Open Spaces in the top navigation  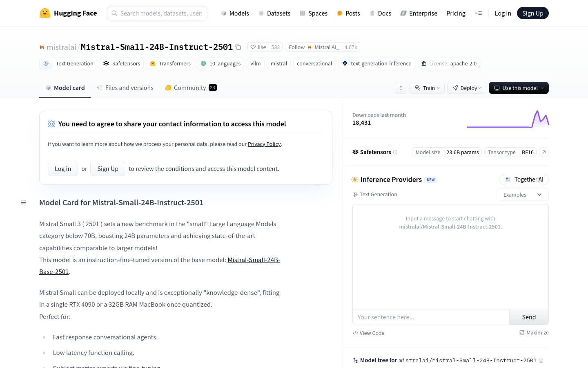pyautogui.click(x=314, y=13)
